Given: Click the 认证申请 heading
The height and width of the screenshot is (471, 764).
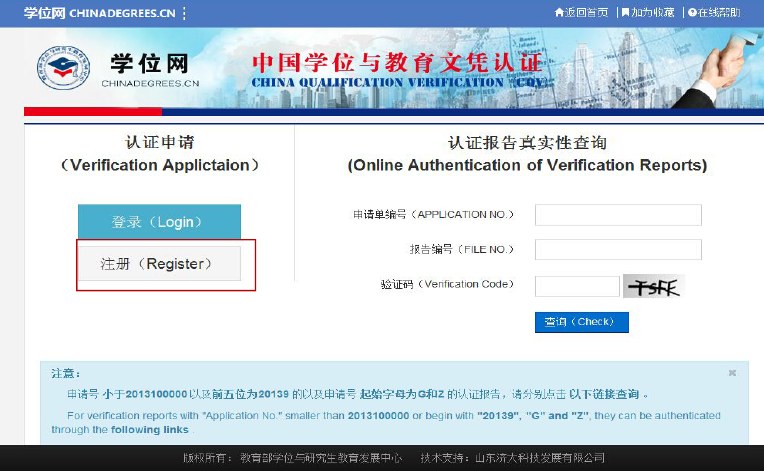Looking at the screenshot, I should click(159, 142).
